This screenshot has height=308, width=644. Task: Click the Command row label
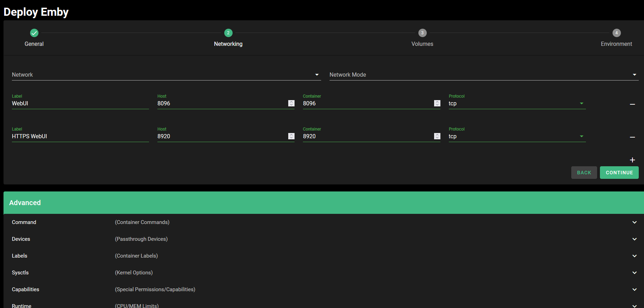click(x=24, y=222)
